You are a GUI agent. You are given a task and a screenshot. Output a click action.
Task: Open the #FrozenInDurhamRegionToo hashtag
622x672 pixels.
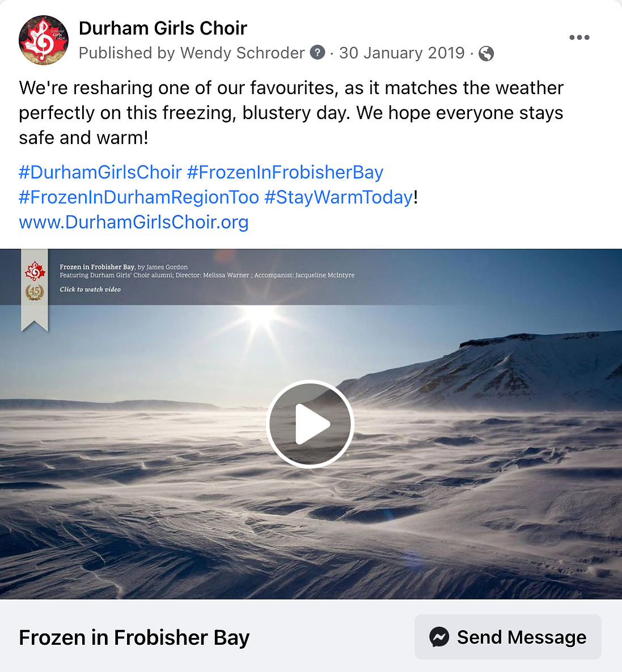pos(139,197)
